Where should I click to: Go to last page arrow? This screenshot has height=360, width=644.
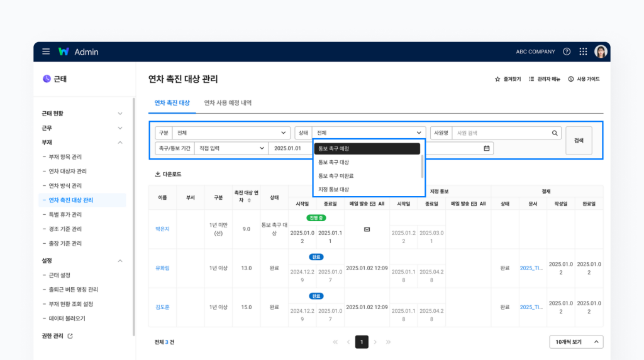pyautogui.click(x=388, y=342)
